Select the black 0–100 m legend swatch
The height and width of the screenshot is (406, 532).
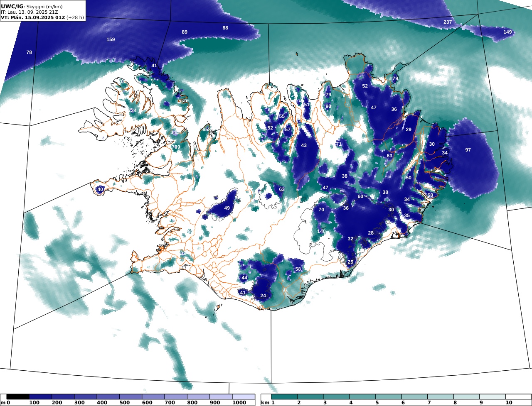click(x=18, y=397)
